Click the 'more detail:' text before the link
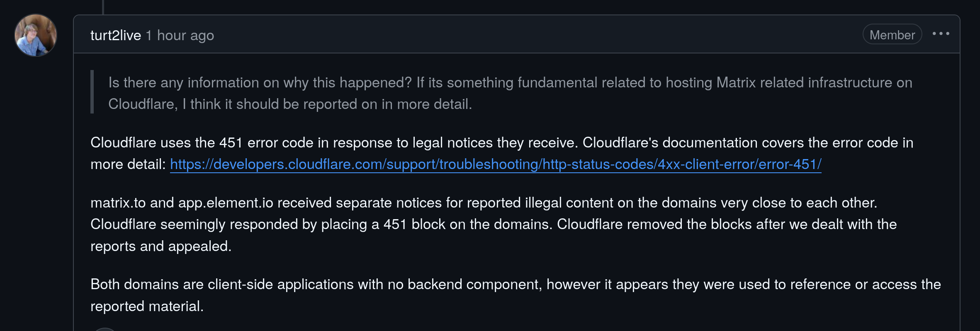 [x=128, y=164]
